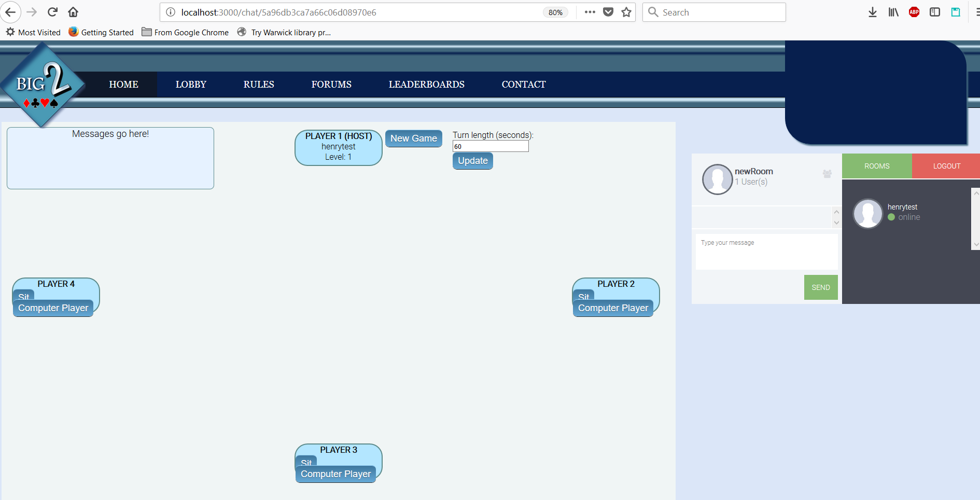This screenshot has height=500, width=980.
Task: Click the browser reload icon
Action: 52,12
